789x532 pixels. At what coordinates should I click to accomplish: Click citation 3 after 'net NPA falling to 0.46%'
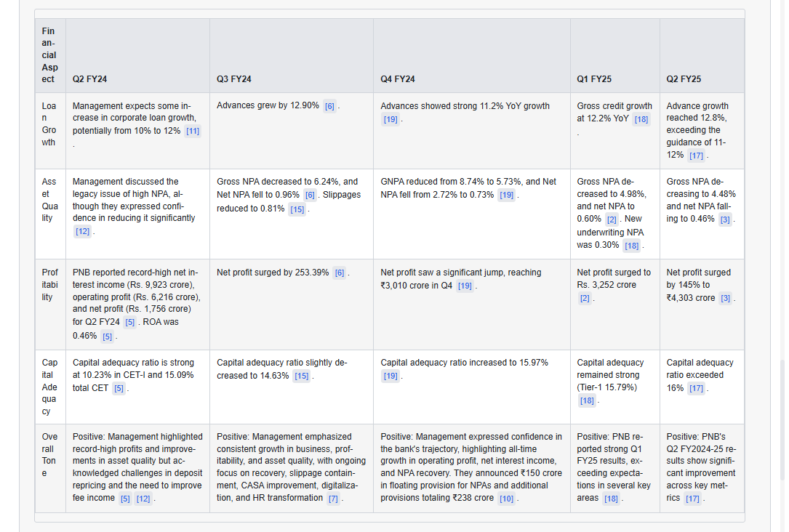coord(725,219)
